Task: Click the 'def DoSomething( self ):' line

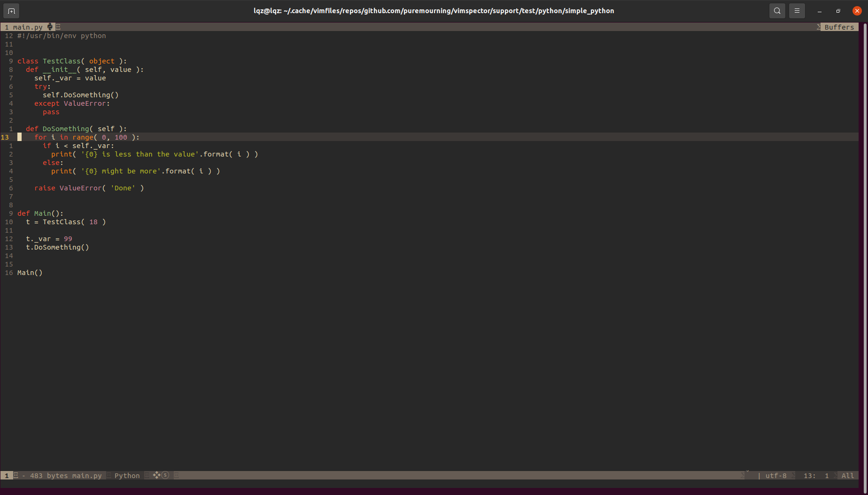Action: pyautogui.click(x=76, y=129)
